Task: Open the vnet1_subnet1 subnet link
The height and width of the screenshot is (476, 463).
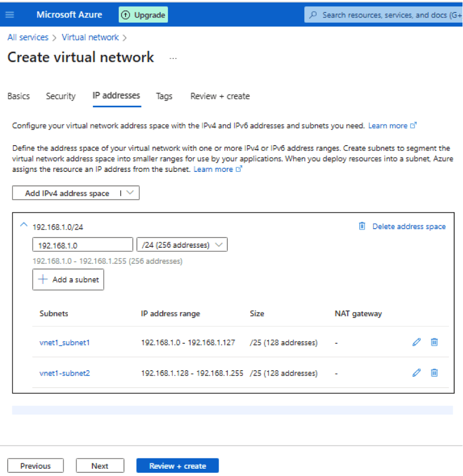Action: coord(65,342)
